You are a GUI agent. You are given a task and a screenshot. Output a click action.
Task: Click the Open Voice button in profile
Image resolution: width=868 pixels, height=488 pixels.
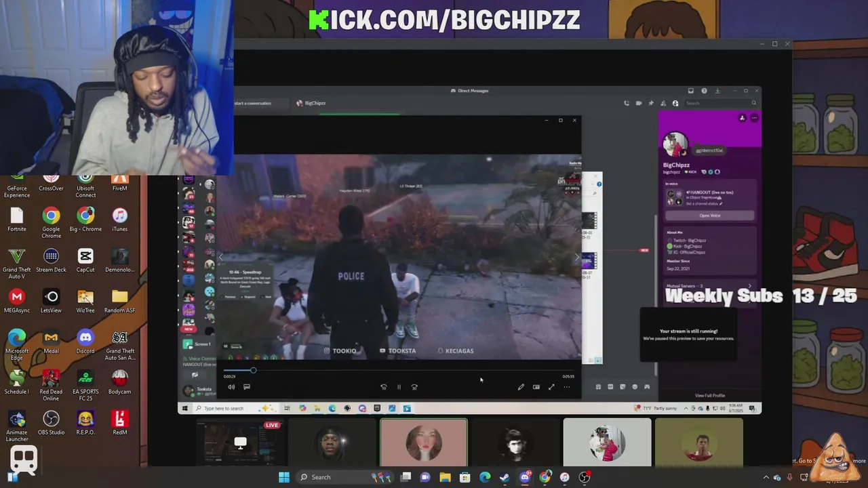click(709, 216)
